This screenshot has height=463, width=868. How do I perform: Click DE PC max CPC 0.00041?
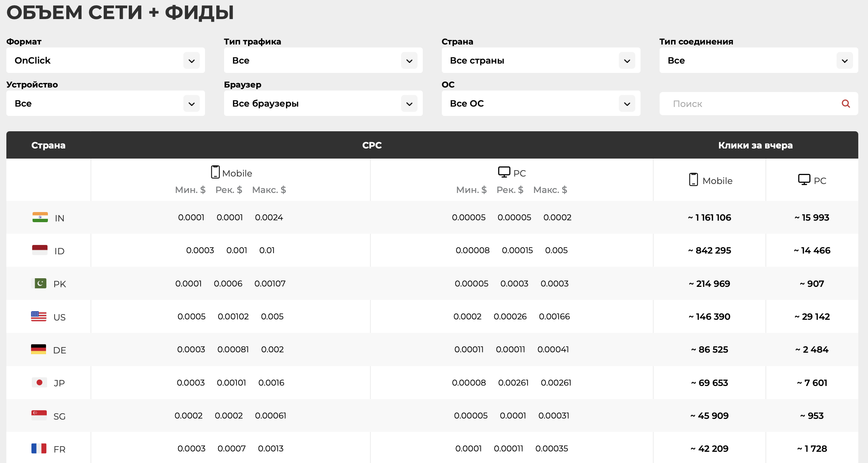click(x=553, y=349)
